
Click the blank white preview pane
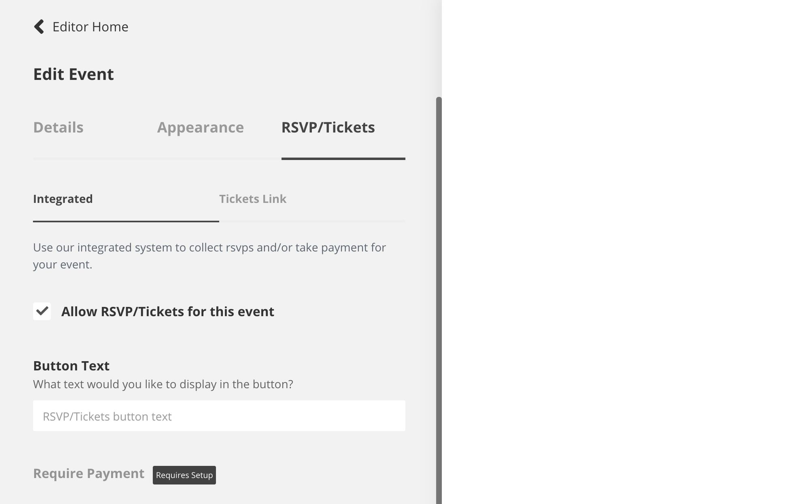(x=627, y=252)
